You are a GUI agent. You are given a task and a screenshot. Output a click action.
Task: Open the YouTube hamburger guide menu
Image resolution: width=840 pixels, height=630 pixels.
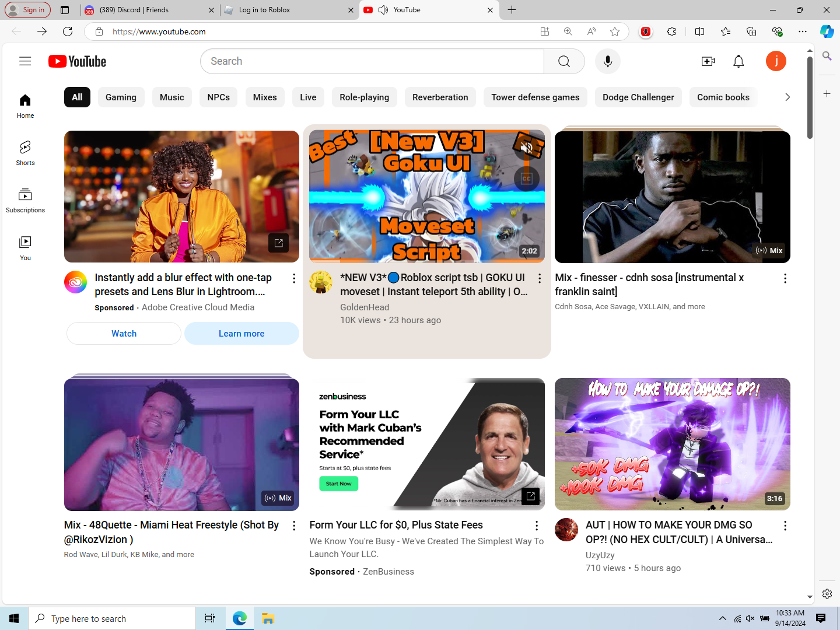(25, 61)
